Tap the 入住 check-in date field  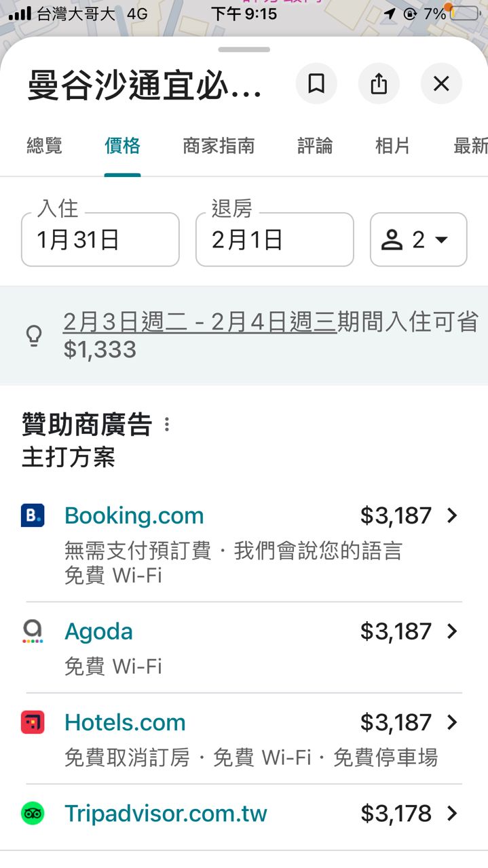[x=100, y=240]
